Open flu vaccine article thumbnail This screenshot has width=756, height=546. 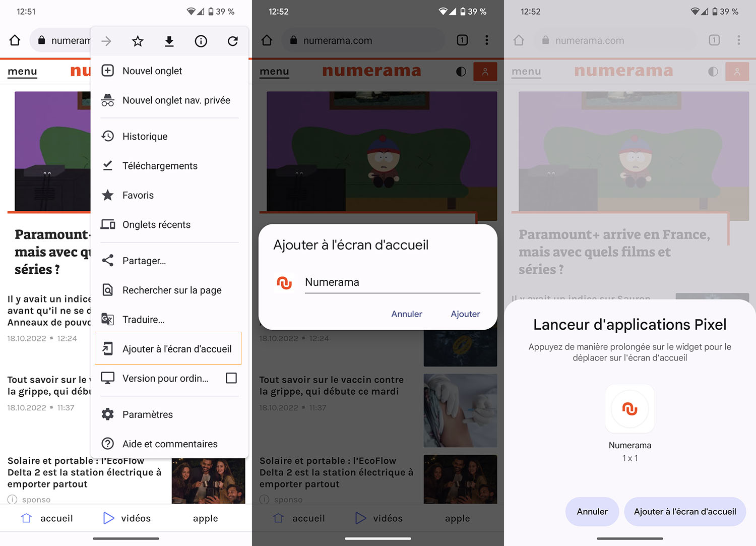pos(461,410)
